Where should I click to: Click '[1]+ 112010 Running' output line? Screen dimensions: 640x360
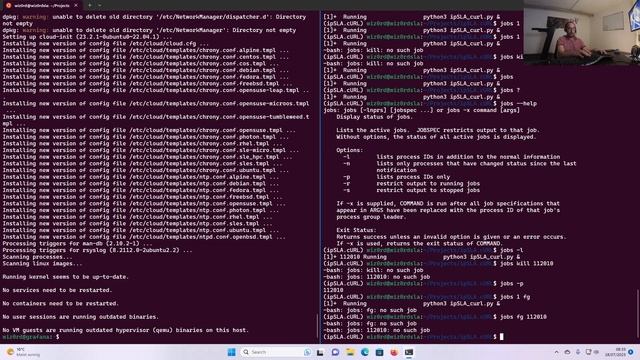[x=422, y=257]
